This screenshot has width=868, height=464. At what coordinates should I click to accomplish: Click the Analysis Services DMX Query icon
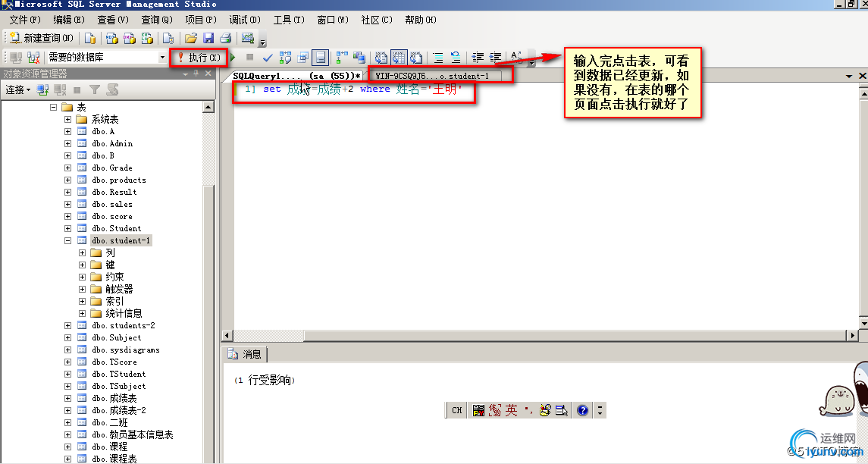pos(129,38)
